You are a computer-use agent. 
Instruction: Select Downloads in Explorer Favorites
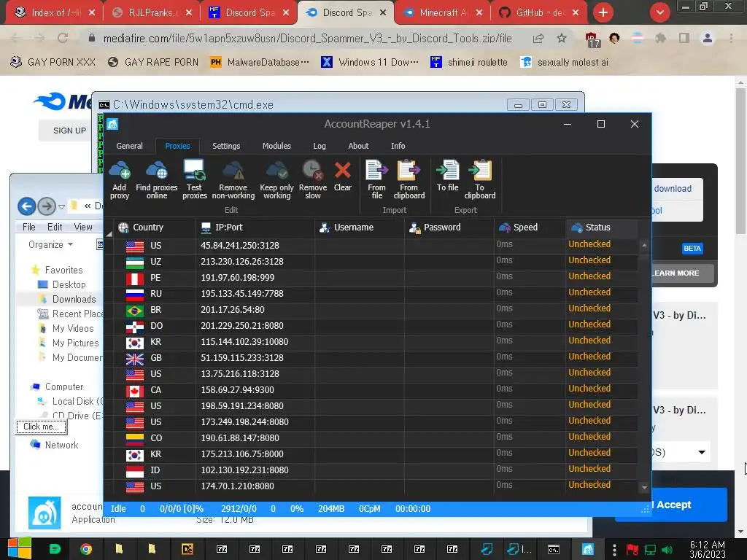click(74, 299)
